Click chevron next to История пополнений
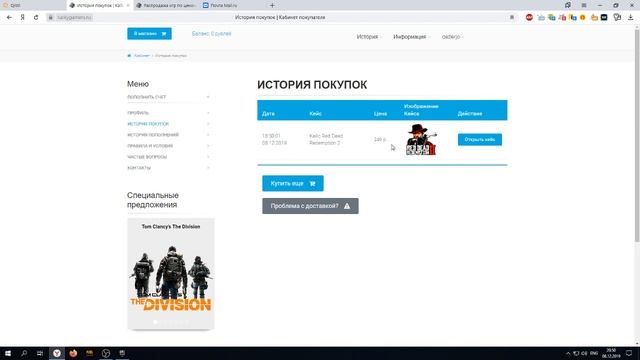Image resolution: width=640 pixels, height=360 pixels. click(208, 135)
